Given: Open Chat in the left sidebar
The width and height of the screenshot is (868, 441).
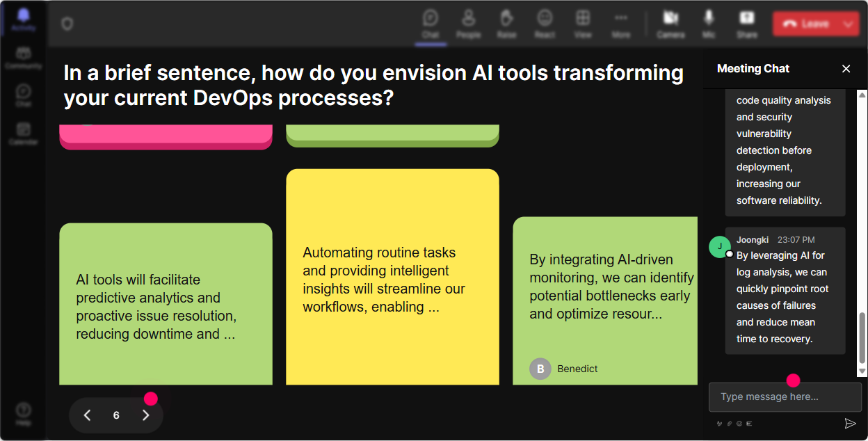Looking at the screenshot, I should pyautogui.click(x=23, y=95).
